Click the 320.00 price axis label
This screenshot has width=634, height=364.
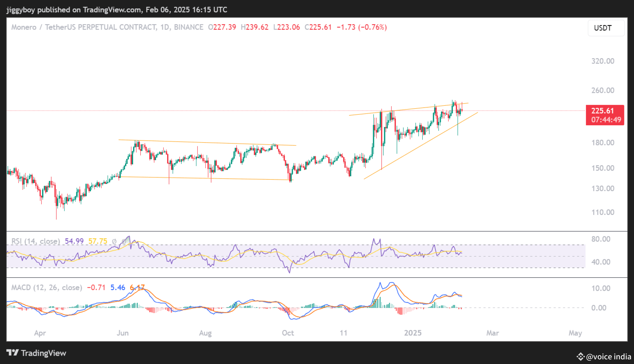(602, 61)
